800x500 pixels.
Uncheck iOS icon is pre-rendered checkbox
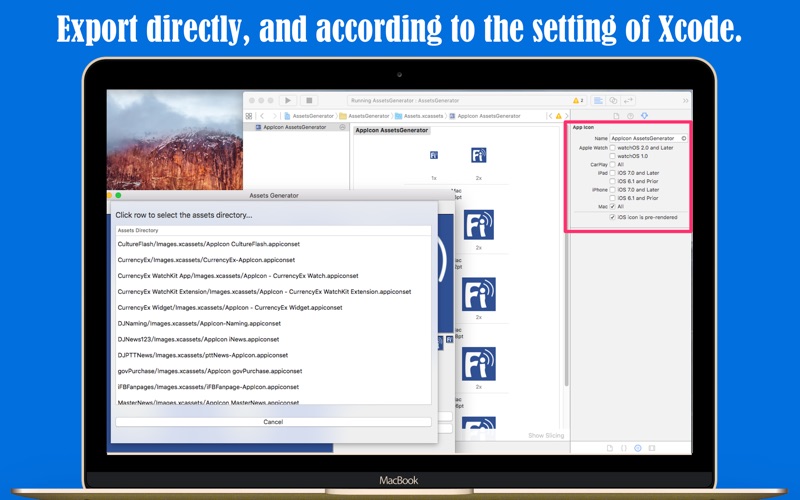point(613,217)
